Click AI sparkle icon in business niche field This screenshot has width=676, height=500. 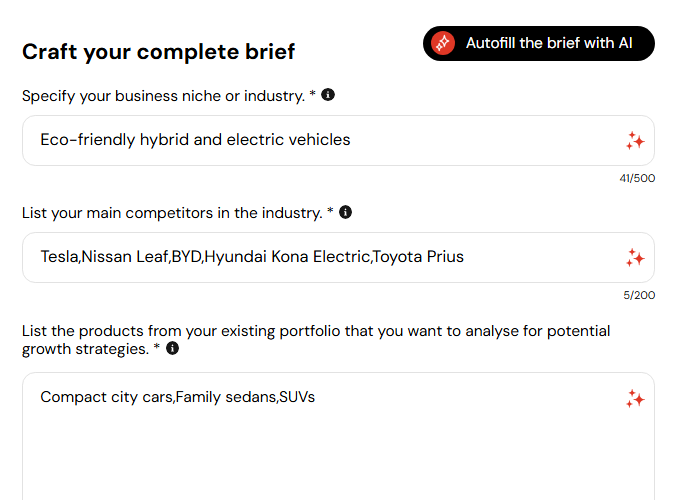(x=635, y=141)
